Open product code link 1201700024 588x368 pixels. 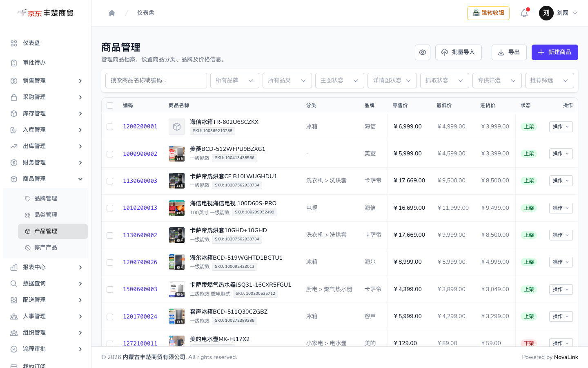(140, 317)
